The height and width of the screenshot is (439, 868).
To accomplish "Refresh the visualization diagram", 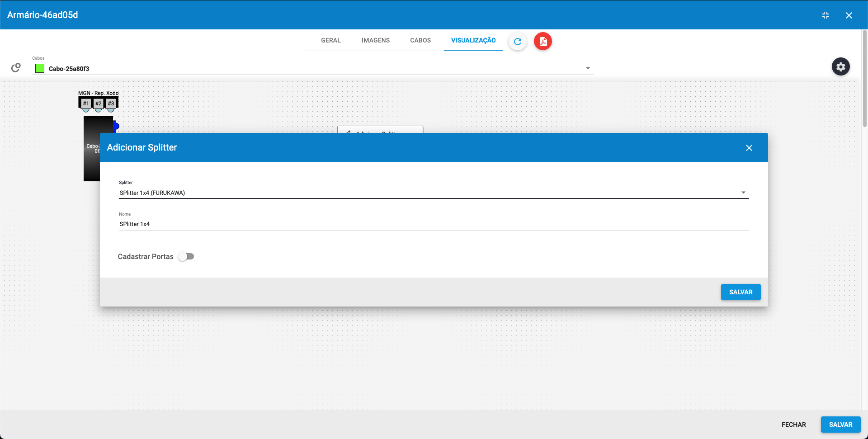I will click(517, 41).
